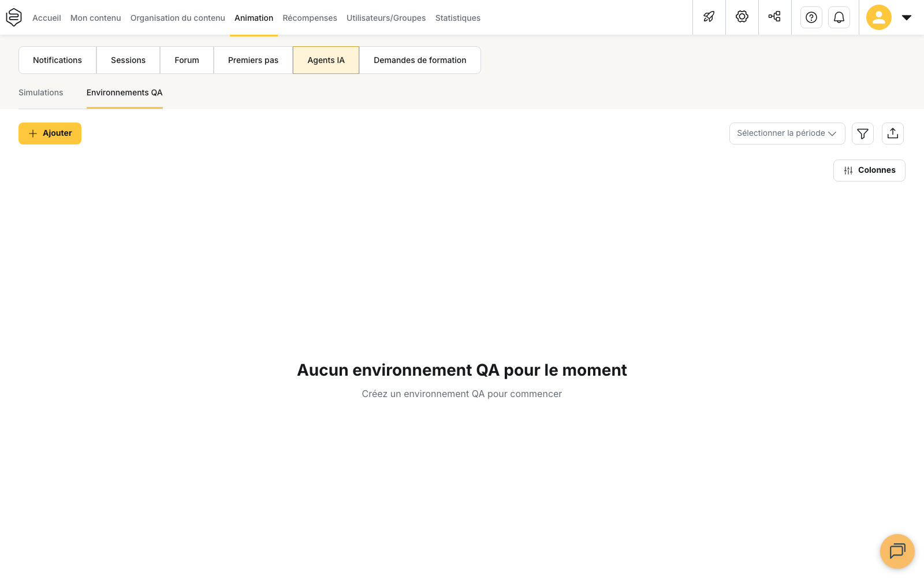Open the Sélectionner la période dropdown

[x=787, y=134]
